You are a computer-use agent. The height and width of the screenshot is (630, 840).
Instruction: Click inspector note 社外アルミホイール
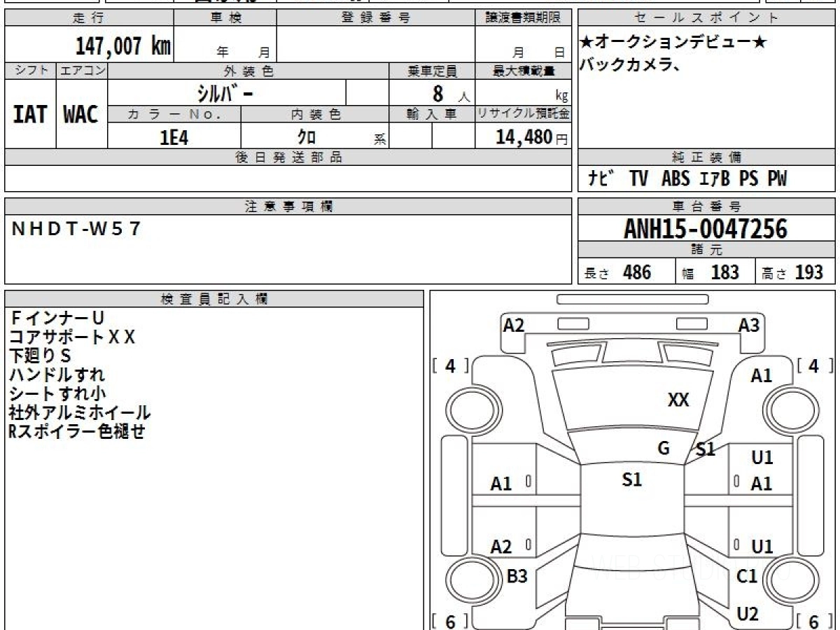tap(80, 413)
